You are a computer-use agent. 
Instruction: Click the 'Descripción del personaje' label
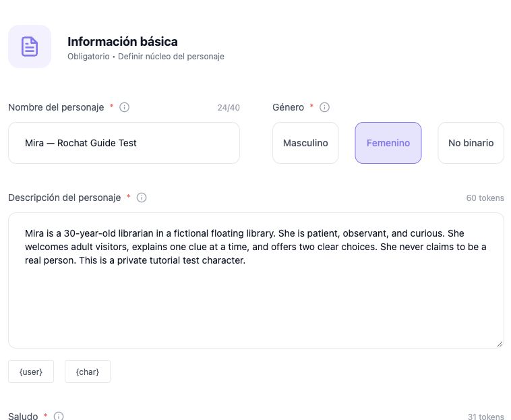click(x=65, y=198)
